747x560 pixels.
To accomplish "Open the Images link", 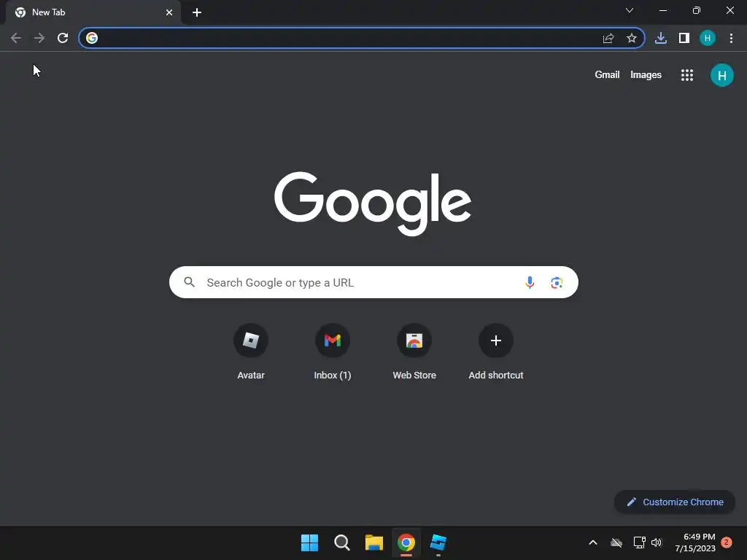I will [646, 75].
